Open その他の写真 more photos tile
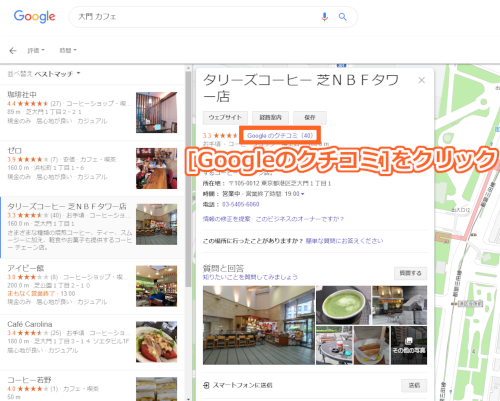This screenshot has height=401, width=500. coord(409,345)
